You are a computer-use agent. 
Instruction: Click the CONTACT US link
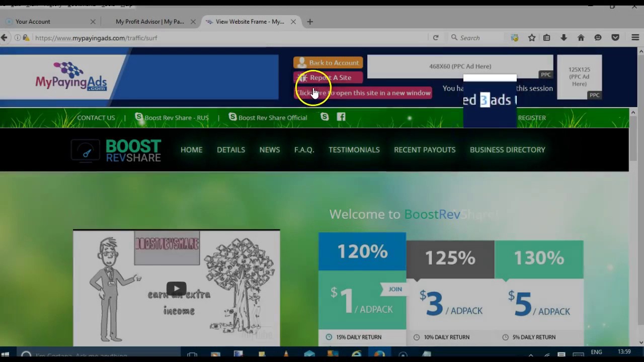click(96, 118)
